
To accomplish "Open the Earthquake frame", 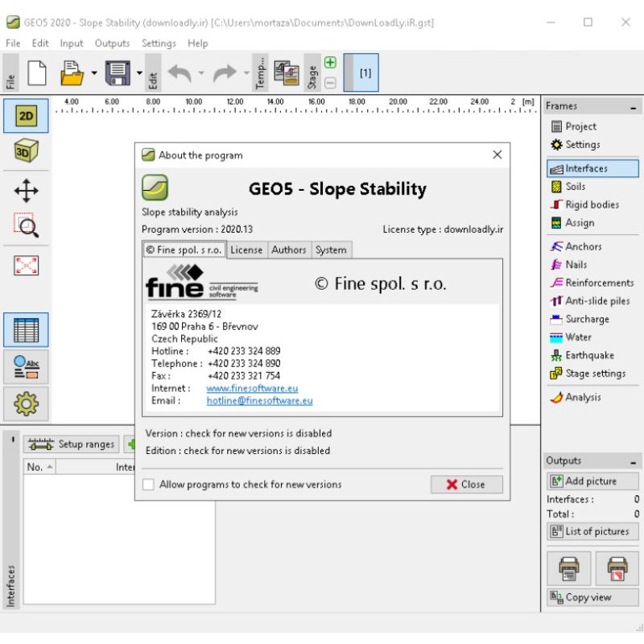I will click(x=589, y=355).
